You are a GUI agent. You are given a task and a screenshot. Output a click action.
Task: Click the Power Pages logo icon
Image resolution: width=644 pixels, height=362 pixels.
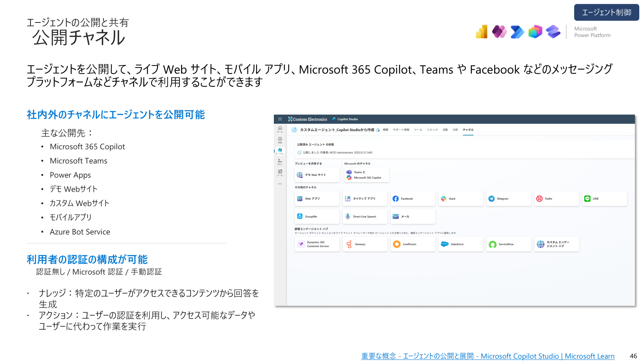[x=553, y=32]
